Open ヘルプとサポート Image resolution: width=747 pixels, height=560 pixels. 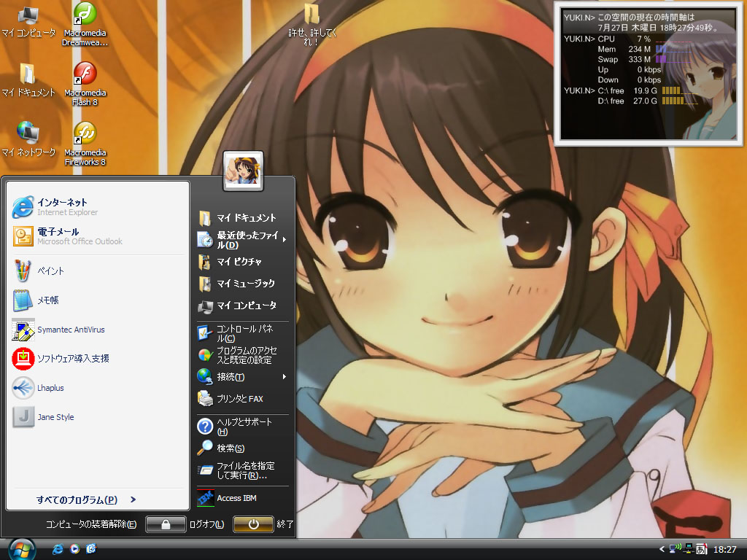pos(242,427)
